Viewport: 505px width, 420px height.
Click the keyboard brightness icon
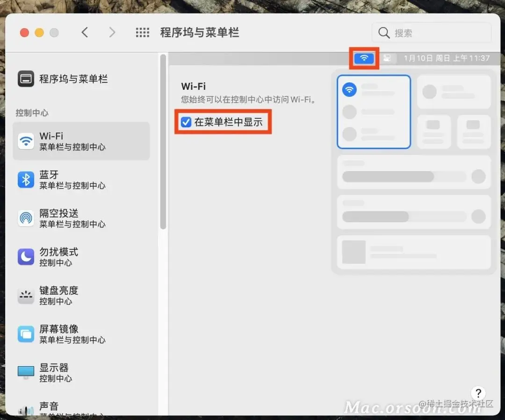point(26,295)
